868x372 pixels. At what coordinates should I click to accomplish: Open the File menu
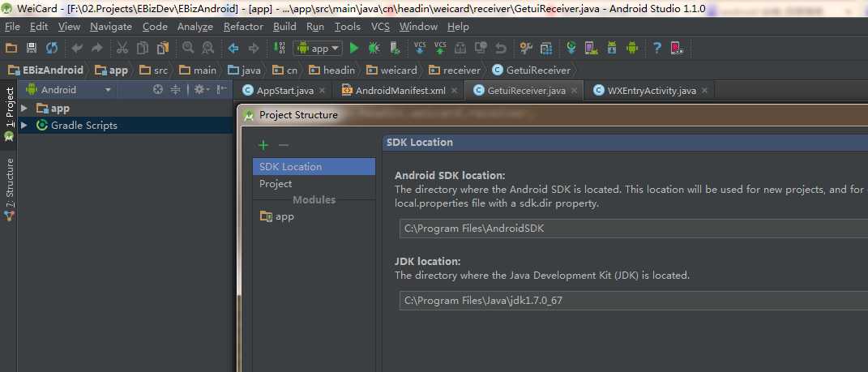(12, 27)
